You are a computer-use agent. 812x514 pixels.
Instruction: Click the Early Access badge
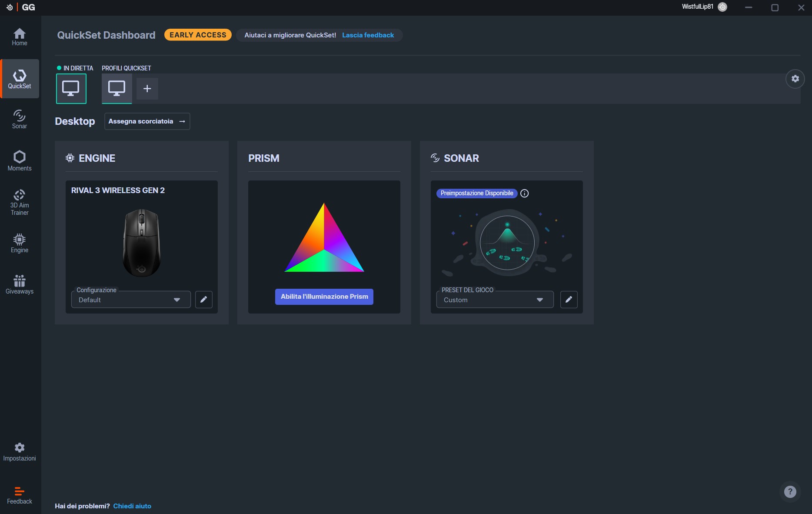point(198,35)
